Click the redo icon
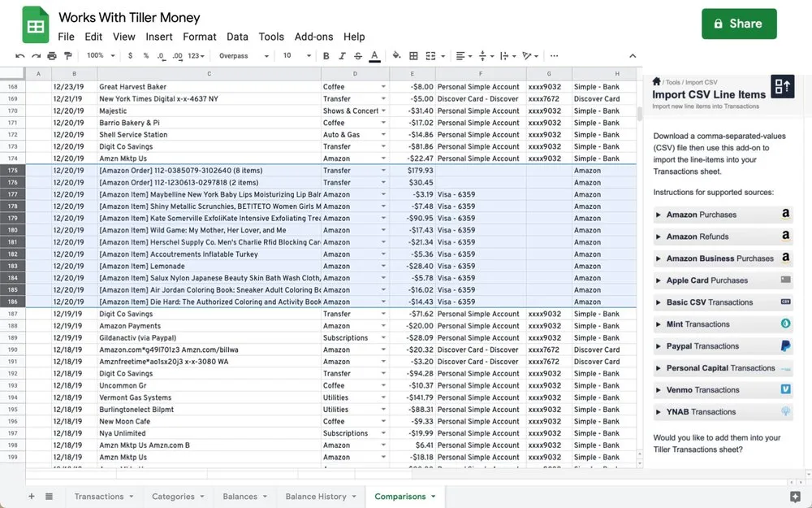 tap(36, 56)
